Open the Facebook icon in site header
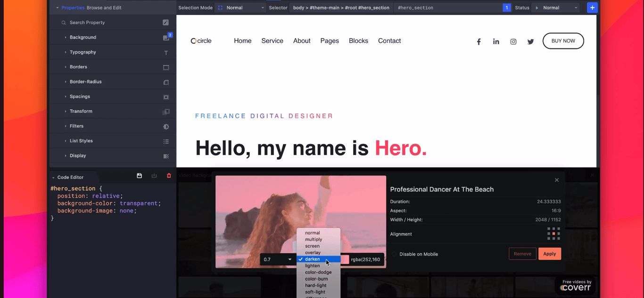The image size is (644, 298). click(479, 41)
